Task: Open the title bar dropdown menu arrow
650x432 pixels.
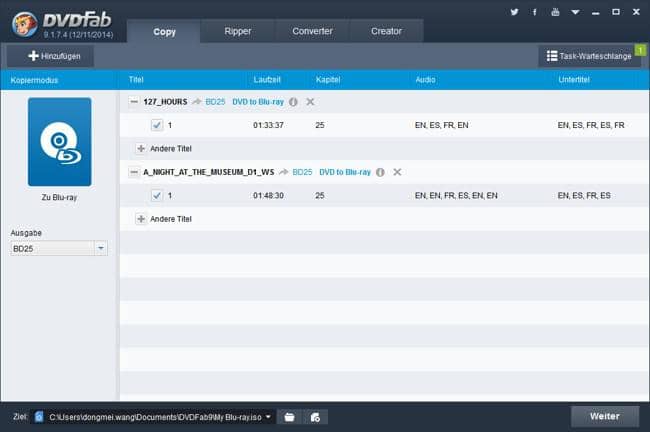Action: coord(575,12)
